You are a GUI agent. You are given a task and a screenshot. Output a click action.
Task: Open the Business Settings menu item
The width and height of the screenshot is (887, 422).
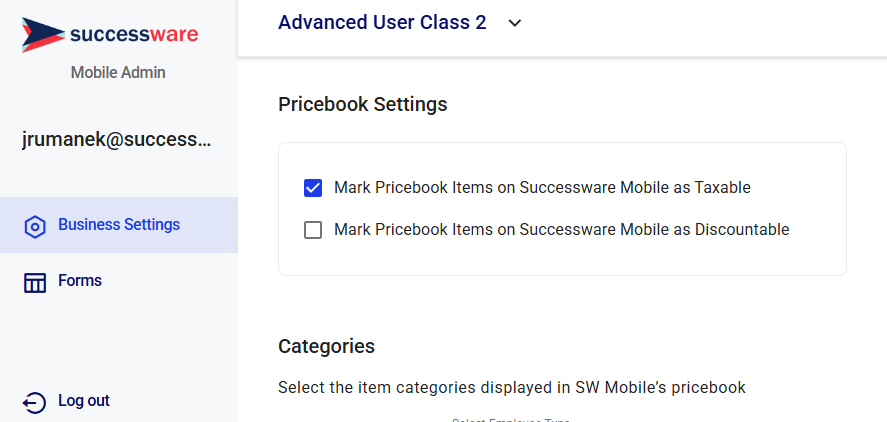click(x=119, y=225)
